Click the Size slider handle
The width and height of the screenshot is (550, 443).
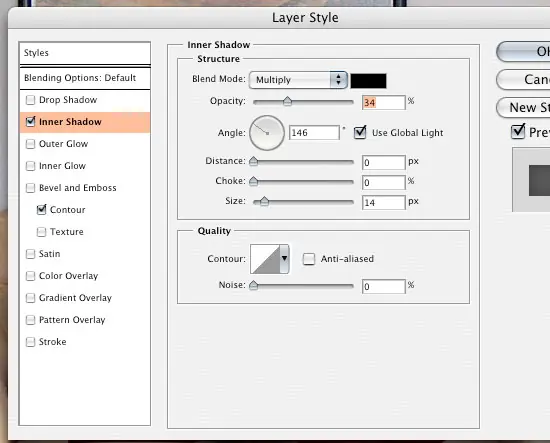264,201
